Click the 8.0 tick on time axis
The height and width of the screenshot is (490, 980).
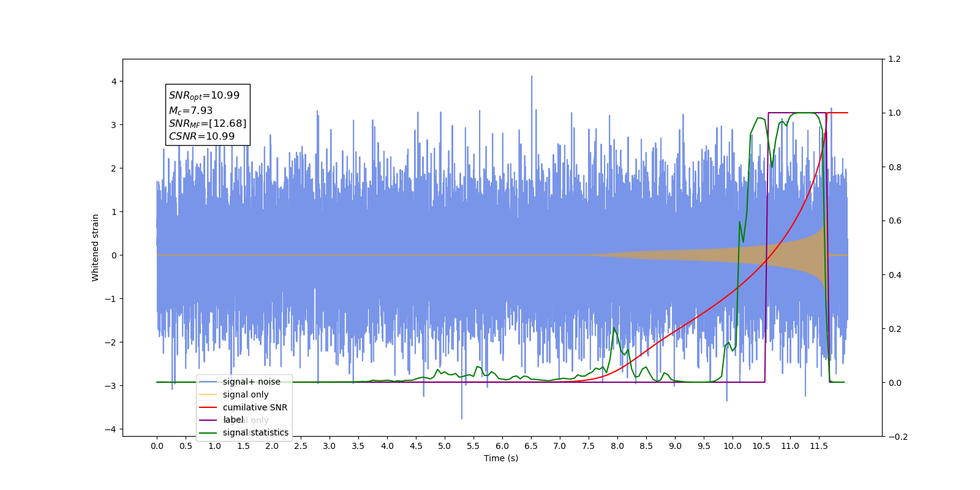tap(617, 446)
